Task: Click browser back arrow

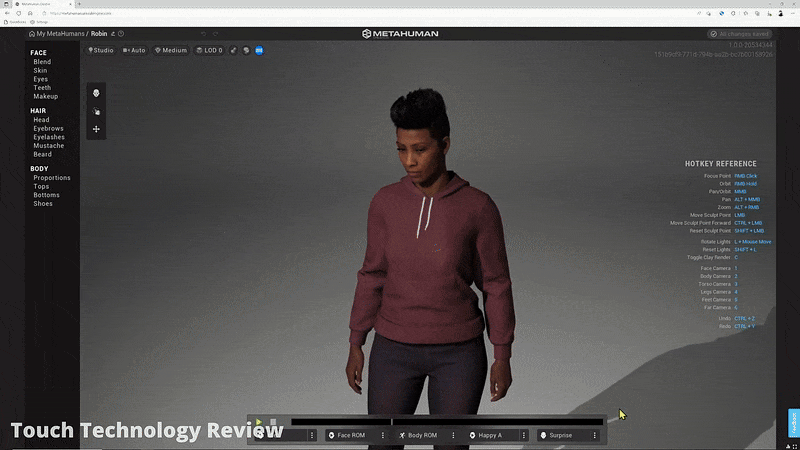Action: pyautogui.click(x=7, y=13)
